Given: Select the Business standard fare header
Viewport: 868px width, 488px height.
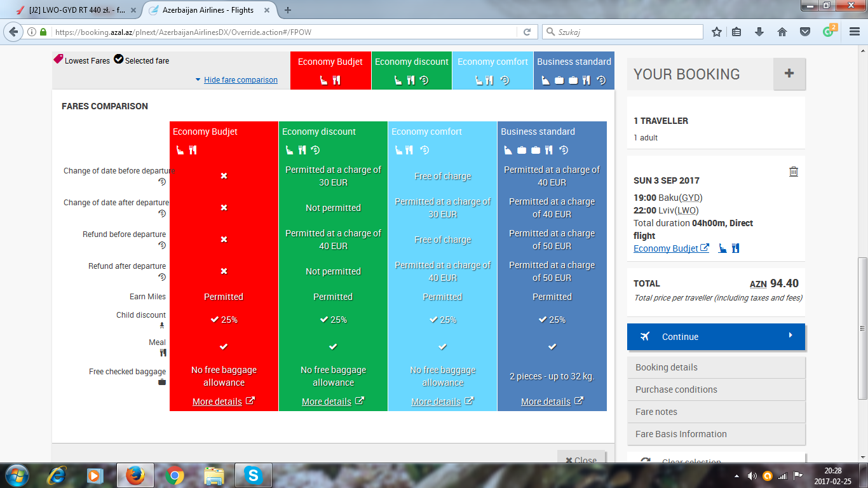Looking at the screenshot, I should coord(574,71).
